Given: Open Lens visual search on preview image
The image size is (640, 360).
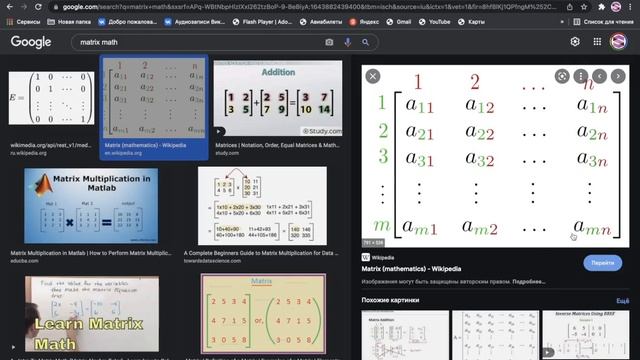Looking at the screenshot, I should click(x=562, y=76).
